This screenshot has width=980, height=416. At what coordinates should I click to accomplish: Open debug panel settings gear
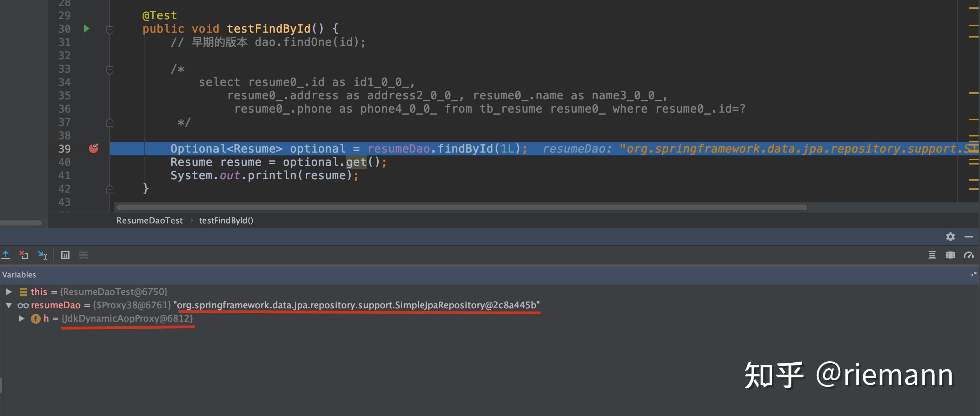(x=950, y=236)
